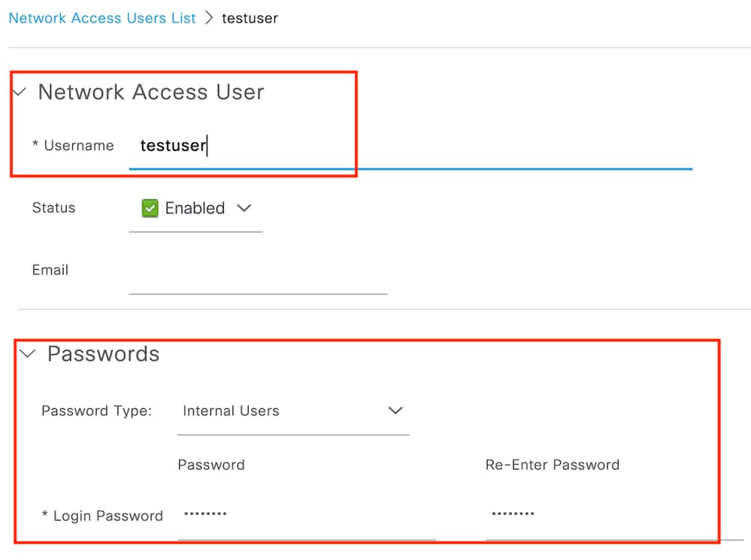Click the Password Type dropdown arrow

[395, 410]
